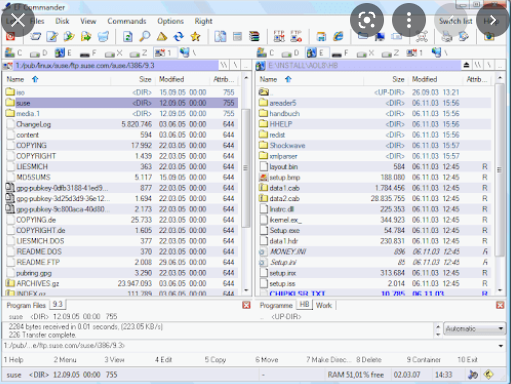This screenshot has height=384, width=511.
Task: Select drive D in left panel
Action: (39, 53)
